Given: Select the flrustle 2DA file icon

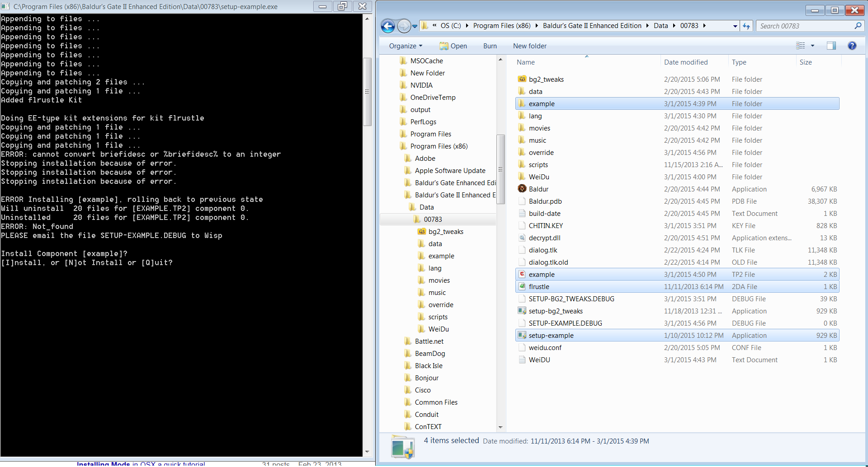Looking at the screenshot, I should coord(522,286).
